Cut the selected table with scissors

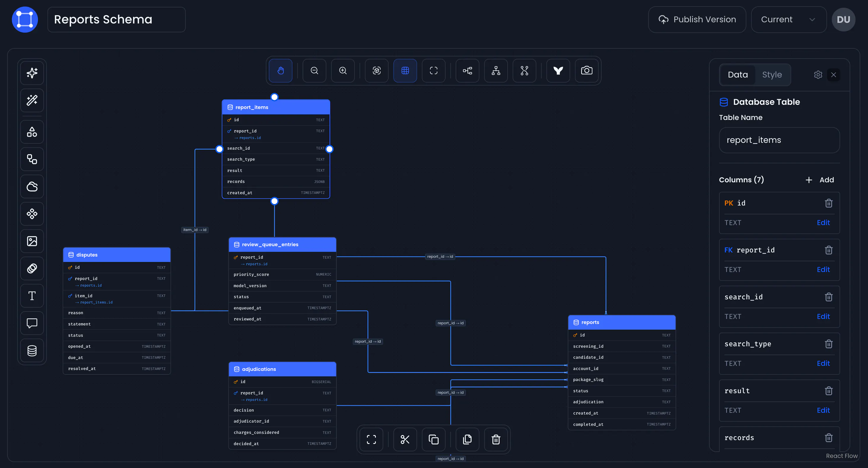pos(405,439)
